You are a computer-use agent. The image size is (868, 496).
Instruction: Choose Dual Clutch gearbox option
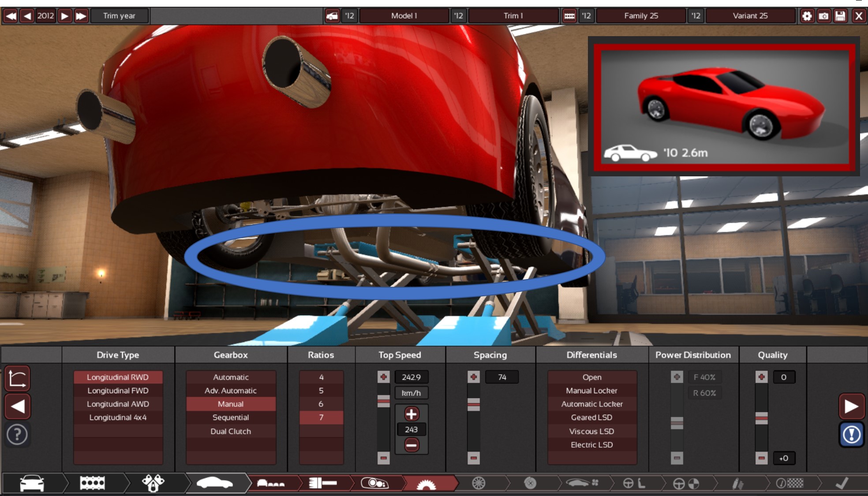tap(231, 431)
